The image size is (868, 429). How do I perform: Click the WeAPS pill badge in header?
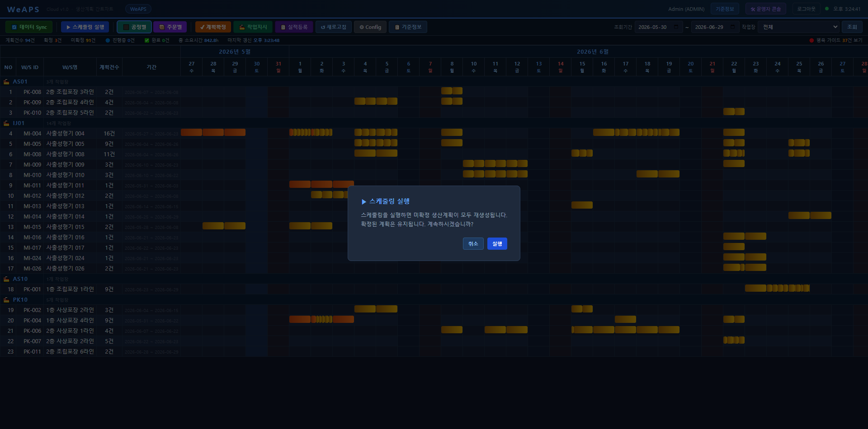(138, 9)
